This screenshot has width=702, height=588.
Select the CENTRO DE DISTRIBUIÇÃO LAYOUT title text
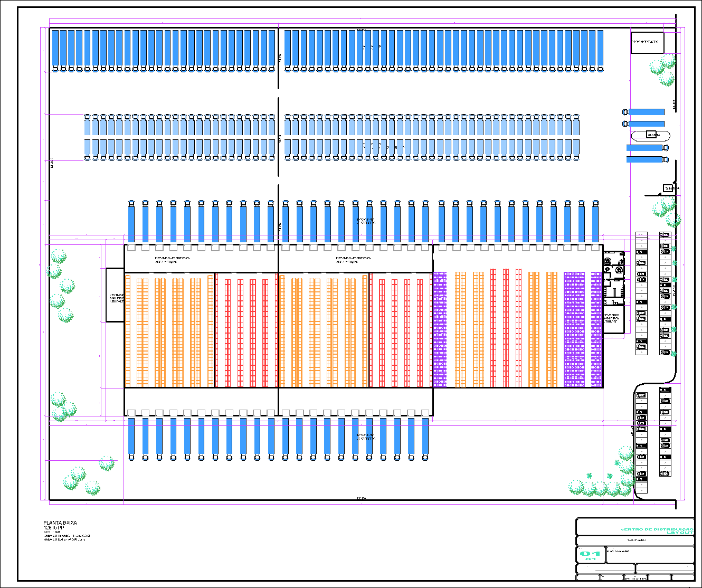point(657,530)
